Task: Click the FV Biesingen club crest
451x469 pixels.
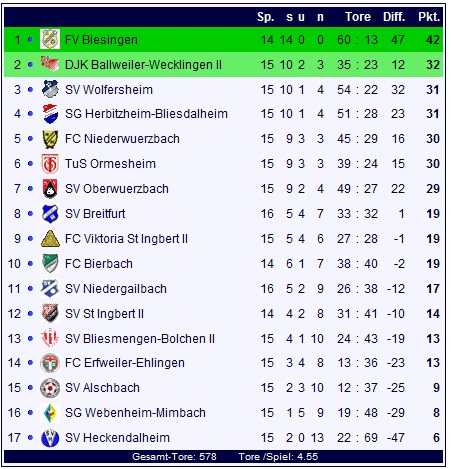Action: click(x=50, y=39)
